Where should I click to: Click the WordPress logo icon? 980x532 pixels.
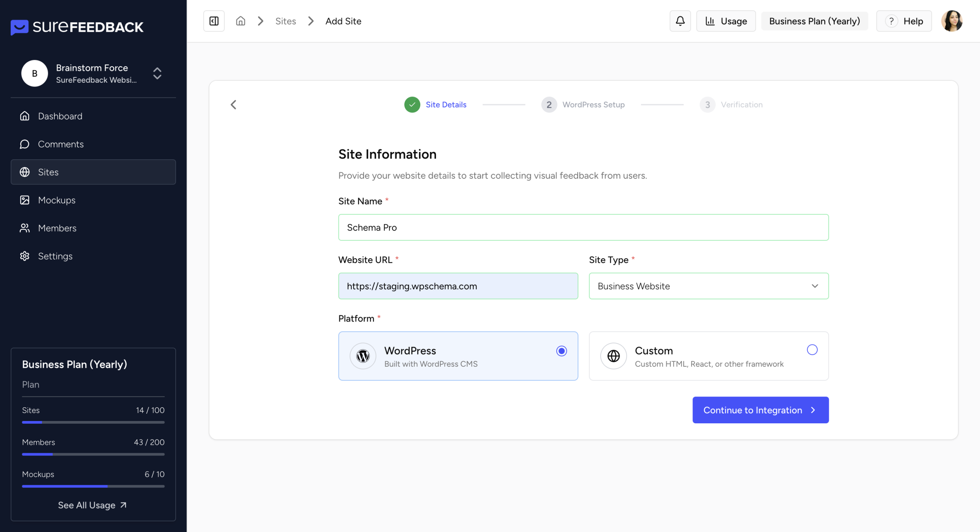click(363, 356)
